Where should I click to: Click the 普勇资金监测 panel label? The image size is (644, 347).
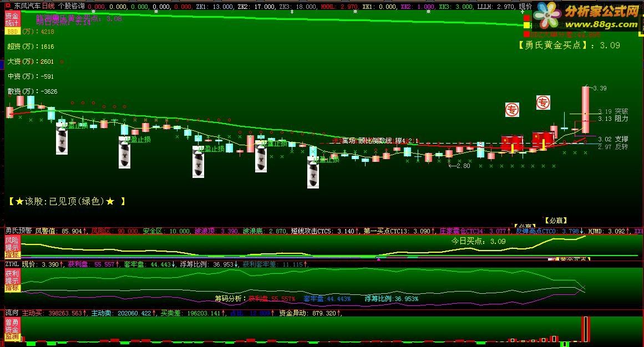pyautogui.click(x=12, y=329)
